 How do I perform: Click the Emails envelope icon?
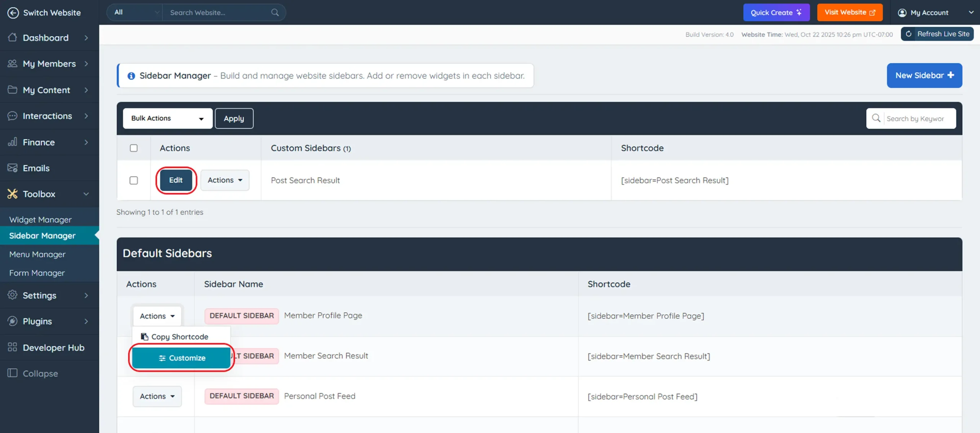coord(13,168)
